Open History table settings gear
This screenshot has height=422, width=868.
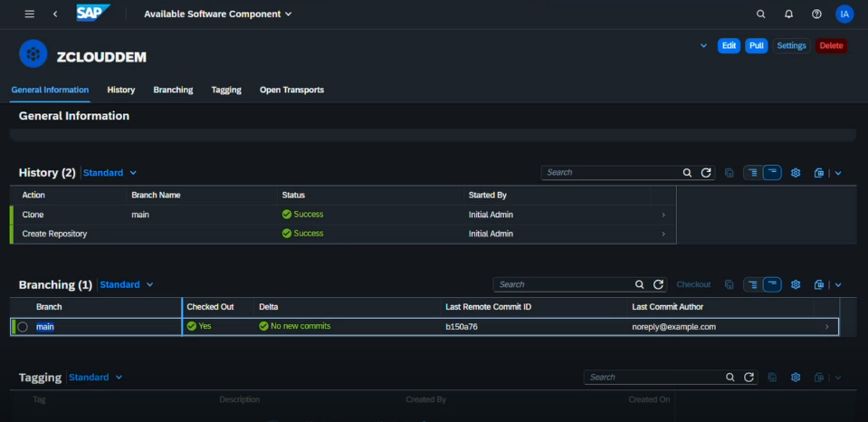(x=796, y=172)
